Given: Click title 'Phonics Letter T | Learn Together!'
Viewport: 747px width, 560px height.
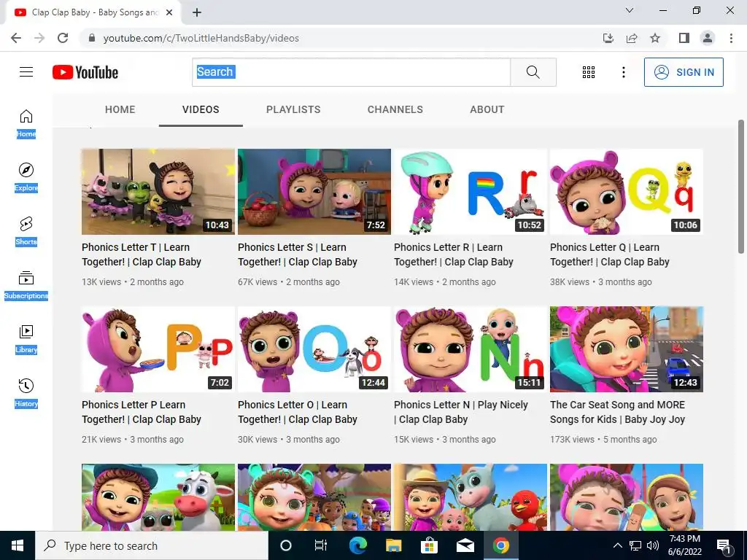Looking at the screenshot, I should point(142,254).
